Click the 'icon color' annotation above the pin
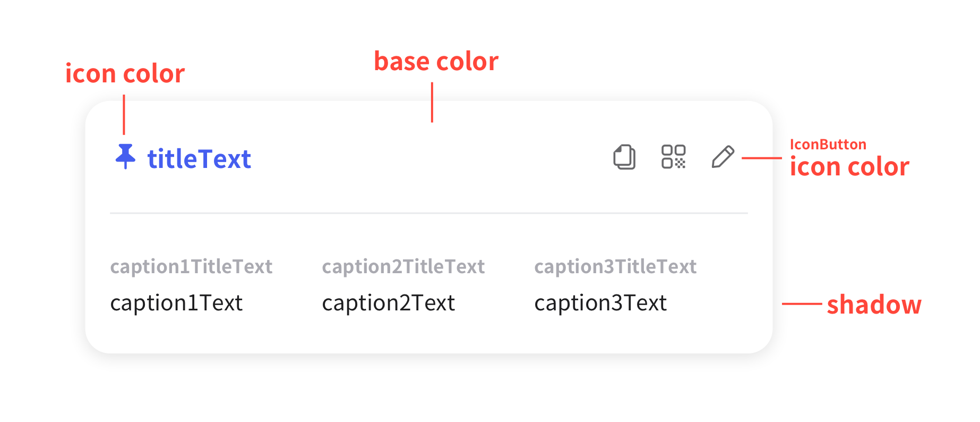980x422 pixels. point(125,73)
